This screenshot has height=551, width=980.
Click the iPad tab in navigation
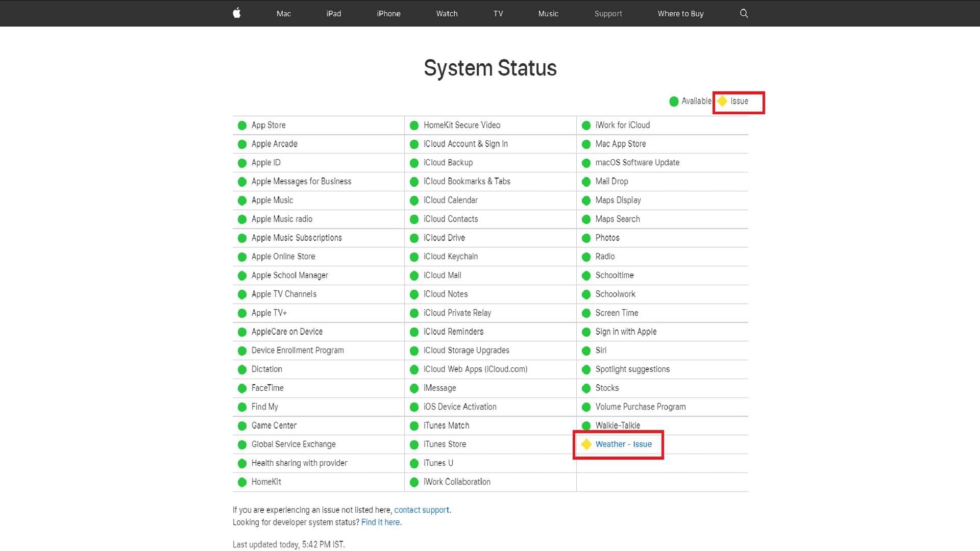point(333,13)
